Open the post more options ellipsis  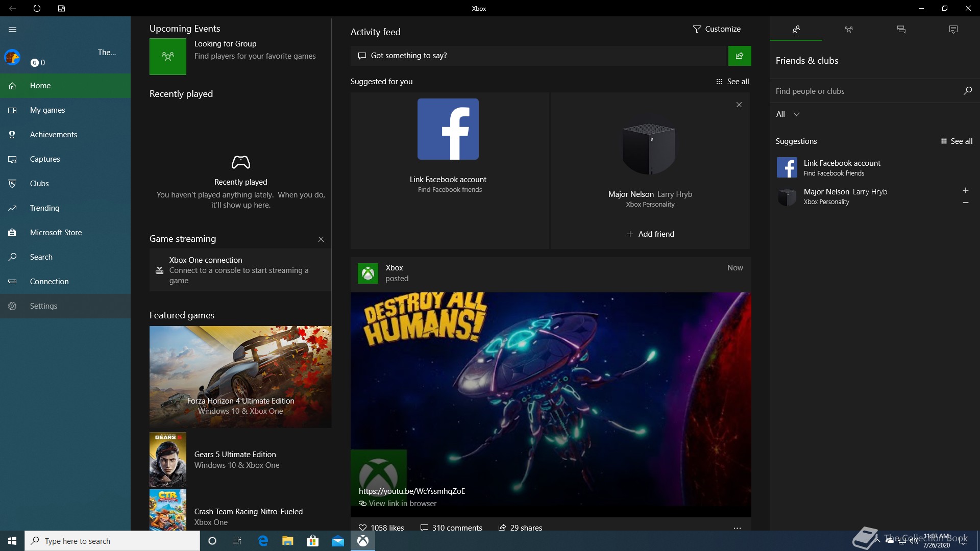tap(737, 528)
